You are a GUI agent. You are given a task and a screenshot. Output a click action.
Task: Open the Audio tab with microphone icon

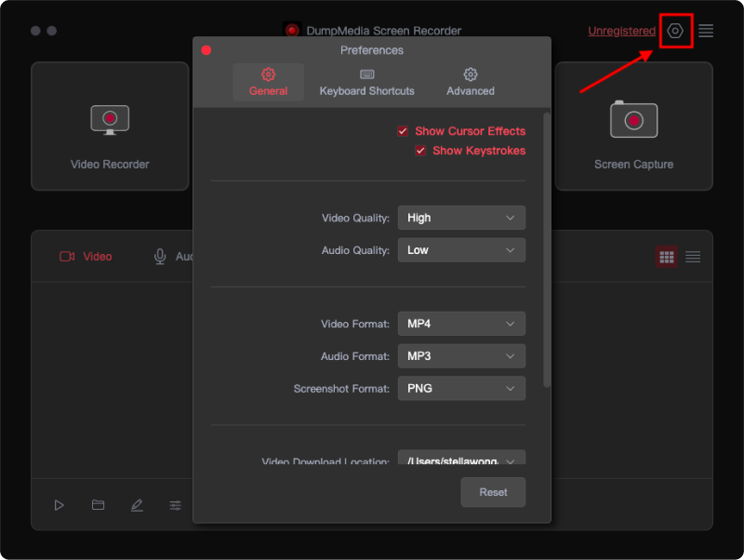click(173, 256)
